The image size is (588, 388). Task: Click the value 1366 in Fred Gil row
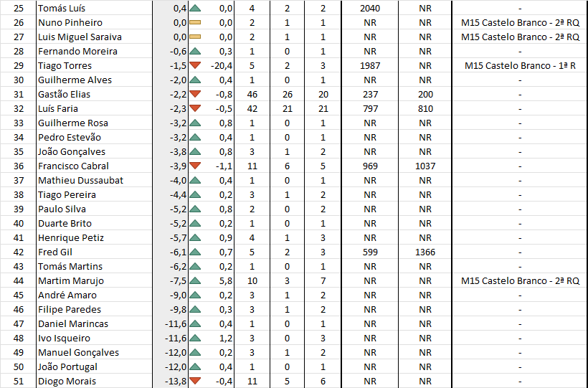click(x=425, y=252)
